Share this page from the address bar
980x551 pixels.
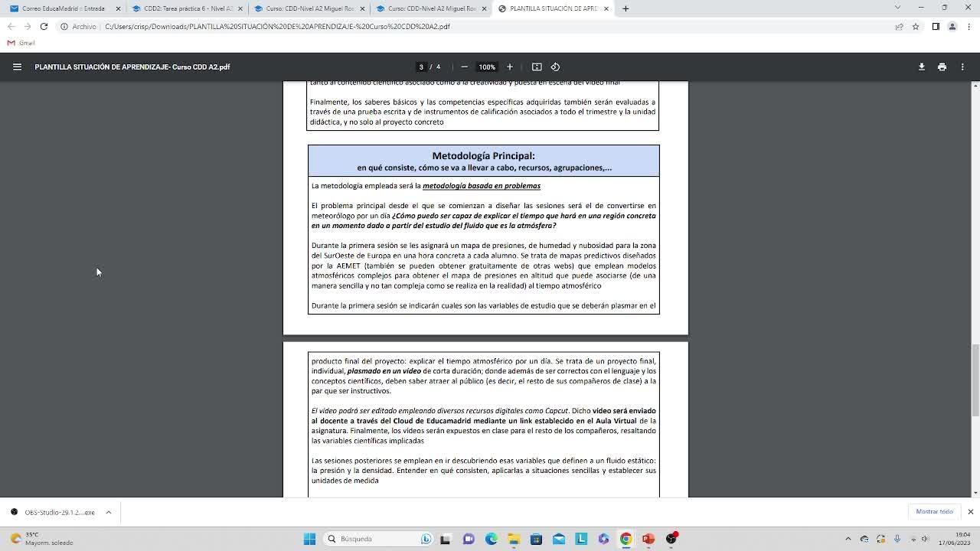899,26
